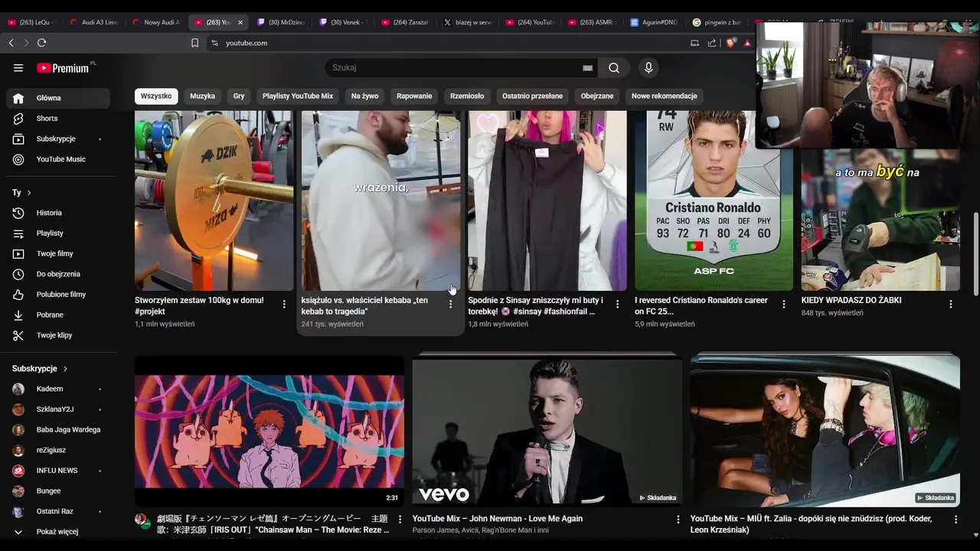Open the SzklanaY2J subscription channel
980x551 pixels.
pos(58,409)
